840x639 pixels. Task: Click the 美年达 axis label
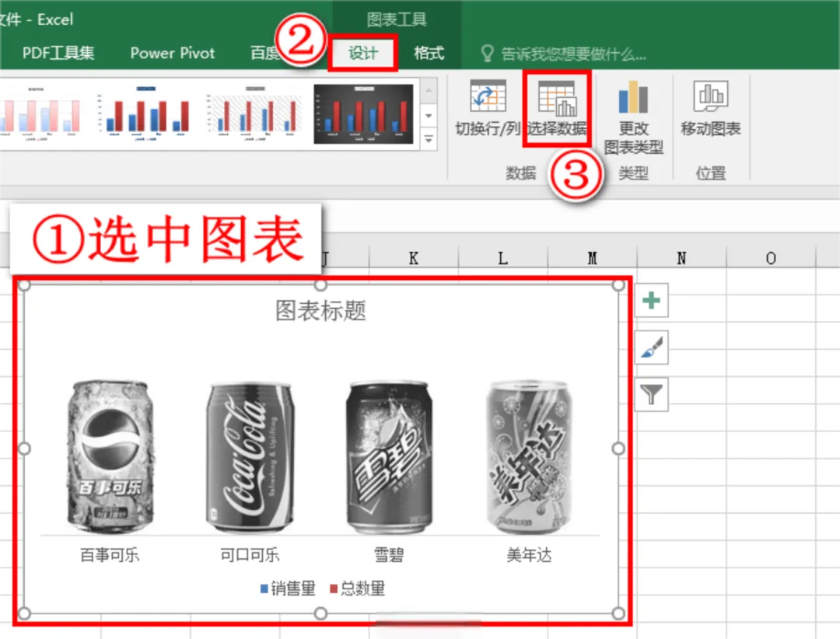[x=530, y=555]
